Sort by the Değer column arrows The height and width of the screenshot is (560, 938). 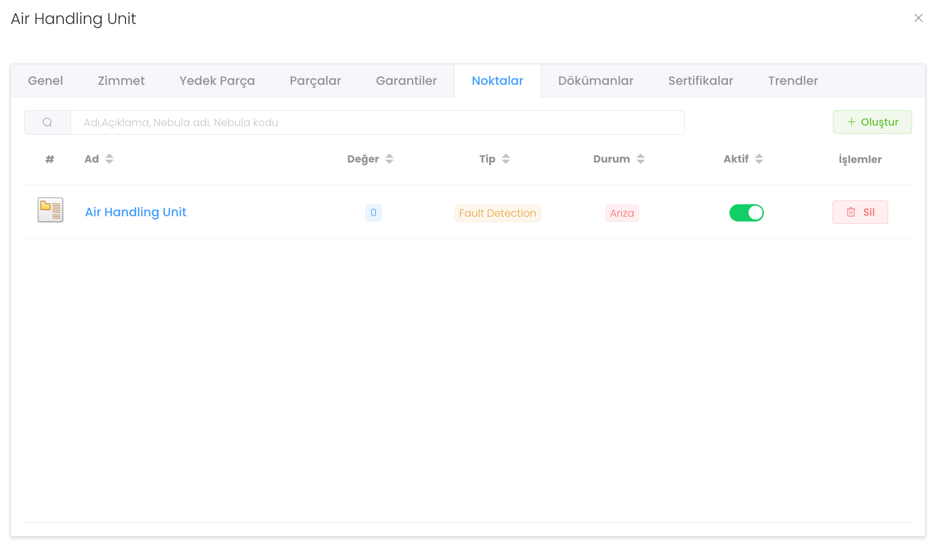point(389,159)
